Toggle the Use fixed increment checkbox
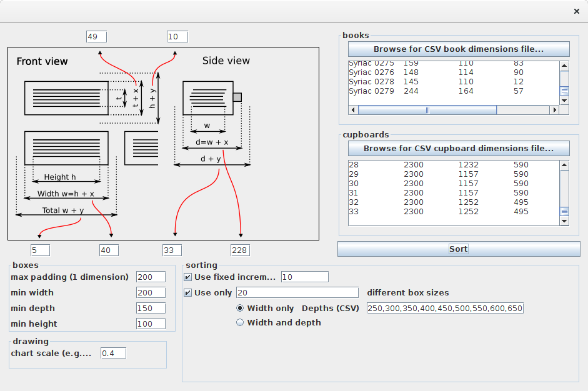This screenshot has height=391, width=588. point(188,277)
